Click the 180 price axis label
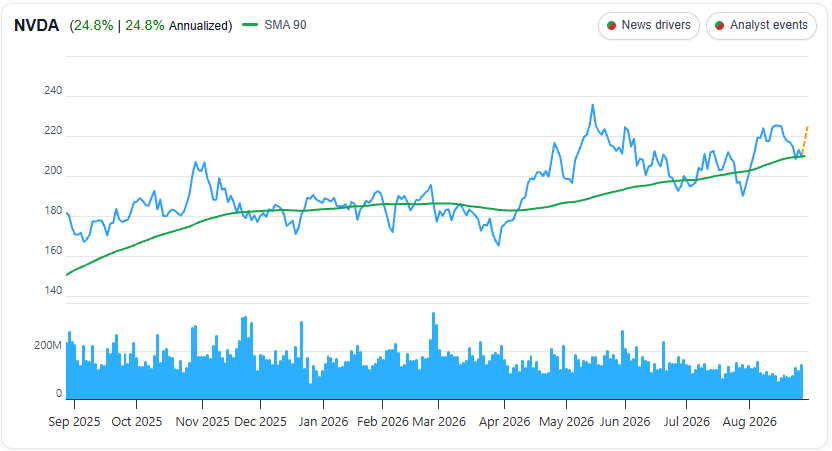 pyautogui.click(x=53, y=211)
